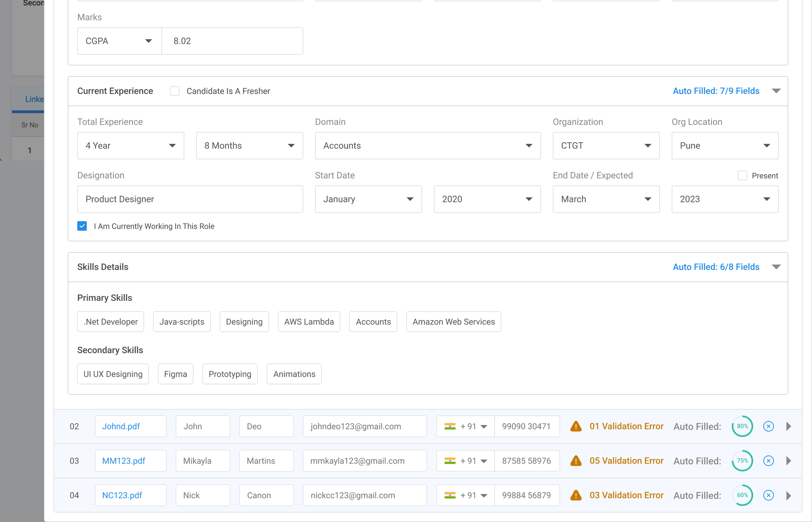Select the Figma secondary skill tag
812x522 pixels.
pyautogui.click(x=175, y=374)
